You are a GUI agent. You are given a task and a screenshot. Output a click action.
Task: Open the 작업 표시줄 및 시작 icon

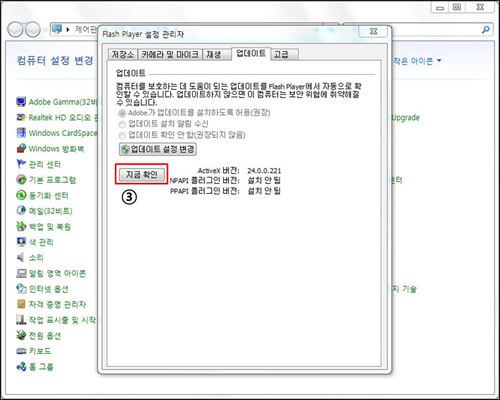[21, 320]
